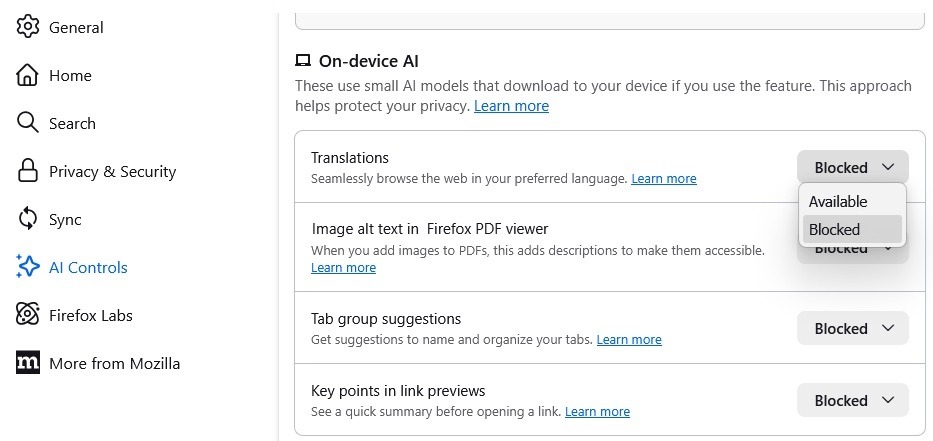This screenshot has height=441, width=933.
Task: Click the Home house icon
Action: tap(28, 75)
